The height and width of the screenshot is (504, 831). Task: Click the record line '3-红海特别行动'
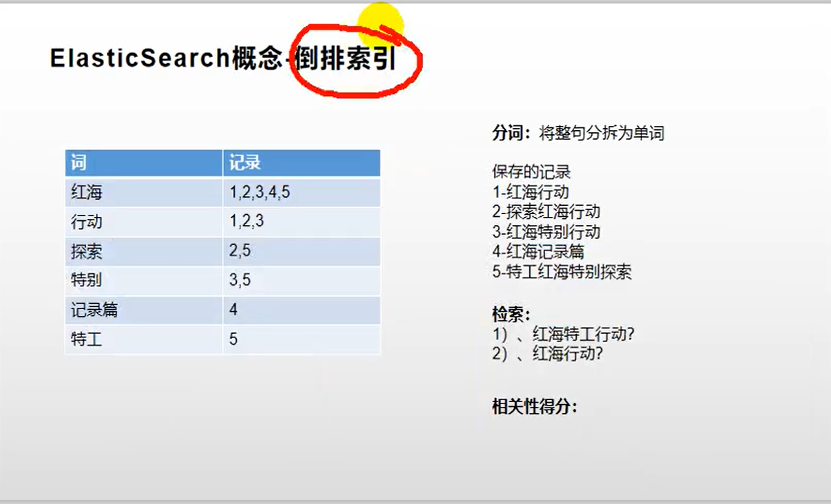tap(546, 231)
